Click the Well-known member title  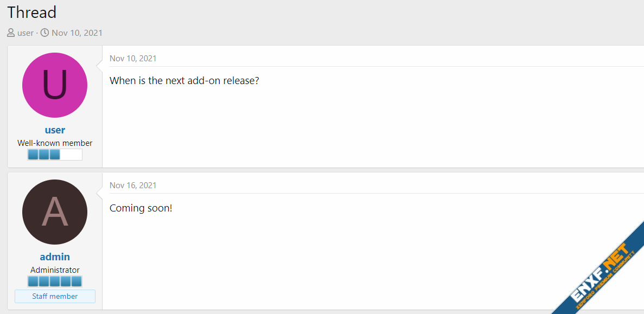pyautogui.click(x=55, y=143)
